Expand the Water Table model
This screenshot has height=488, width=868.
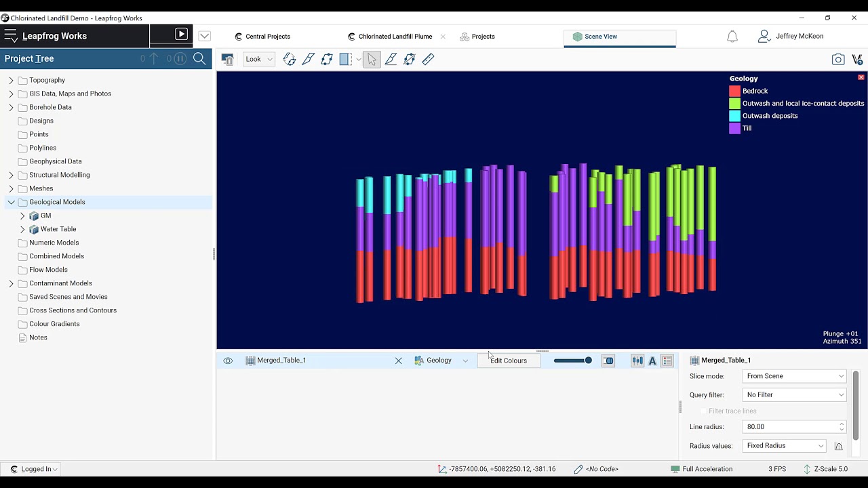pos(22,229)
